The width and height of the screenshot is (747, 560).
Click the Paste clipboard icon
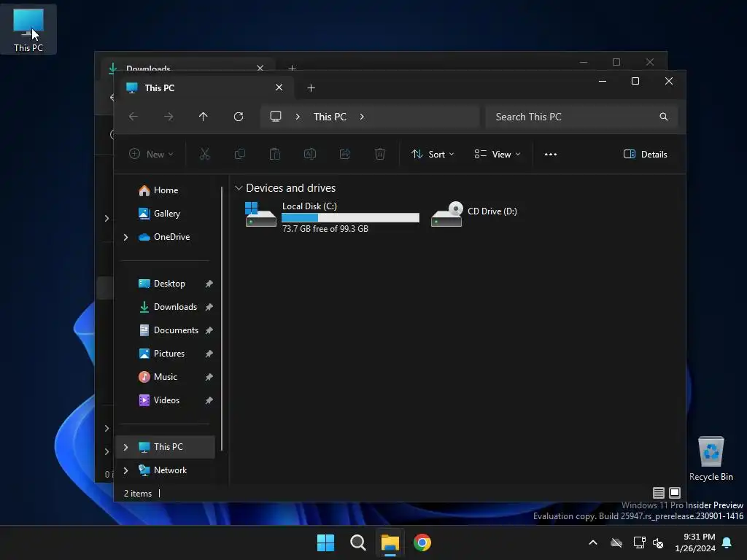point(275,154)
